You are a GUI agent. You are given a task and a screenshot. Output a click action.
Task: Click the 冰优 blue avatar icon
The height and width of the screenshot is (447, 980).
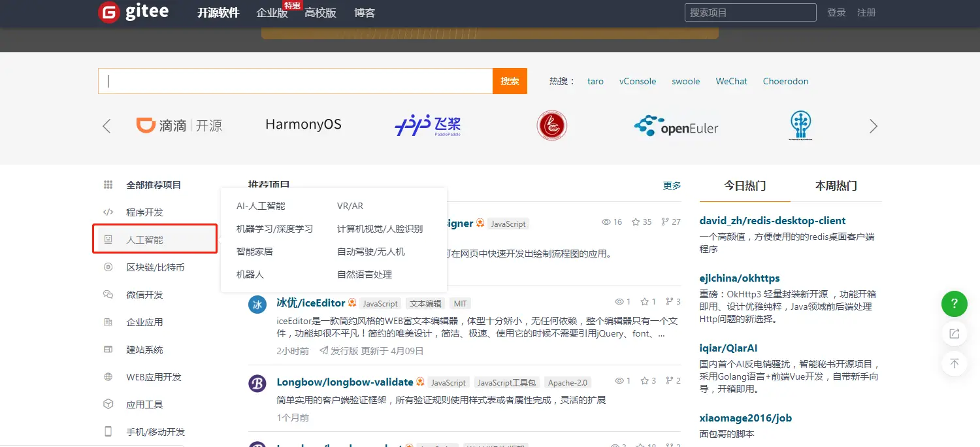(x=257, y=305)
